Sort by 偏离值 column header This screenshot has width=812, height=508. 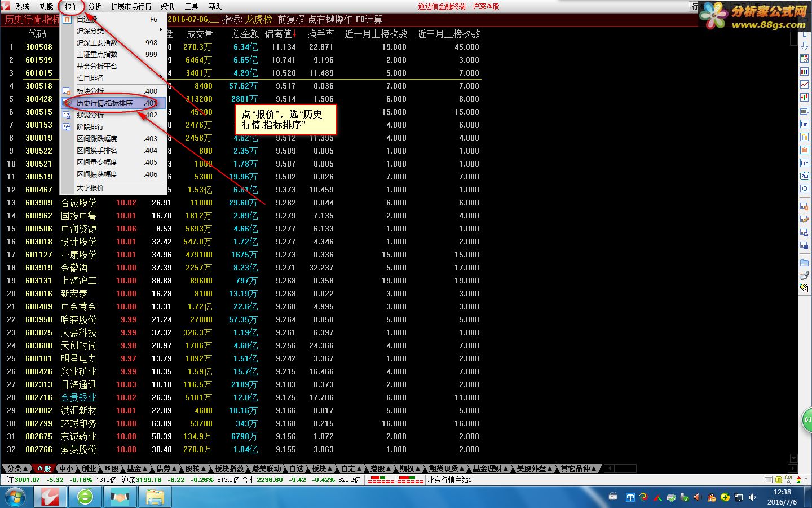tap(280, 34)
